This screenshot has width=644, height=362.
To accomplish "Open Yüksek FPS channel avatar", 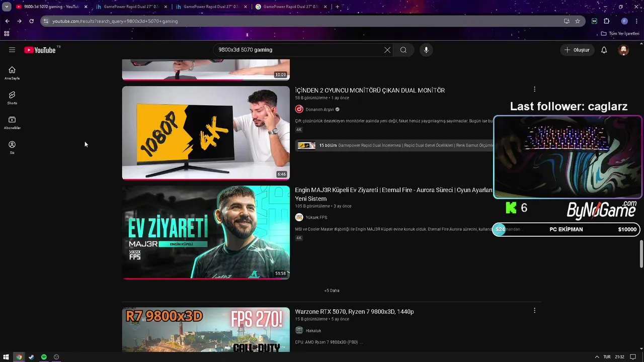I will click(299, 217).
